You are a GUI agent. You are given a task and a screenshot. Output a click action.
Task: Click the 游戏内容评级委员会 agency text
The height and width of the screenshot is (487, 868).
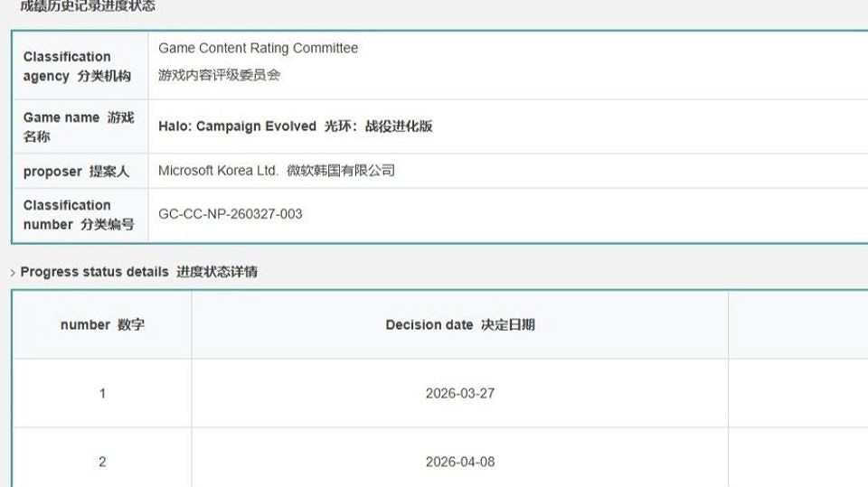point(219,75)
